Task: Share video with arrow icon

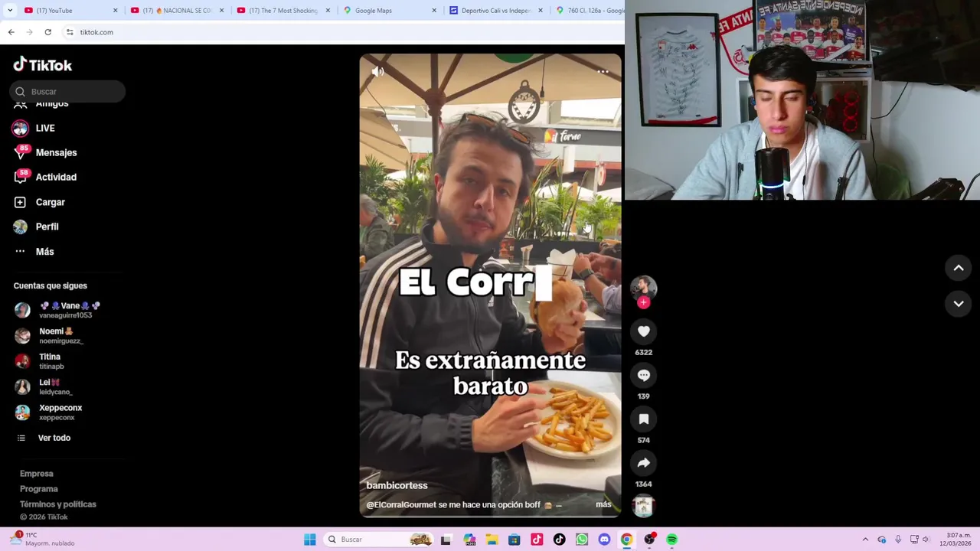Action: click(643, 462)
